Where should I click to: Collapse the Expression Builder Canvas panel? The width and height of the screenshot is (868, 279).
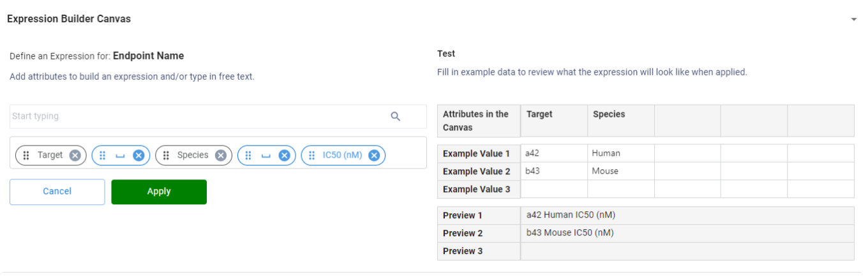click(853, 20)
